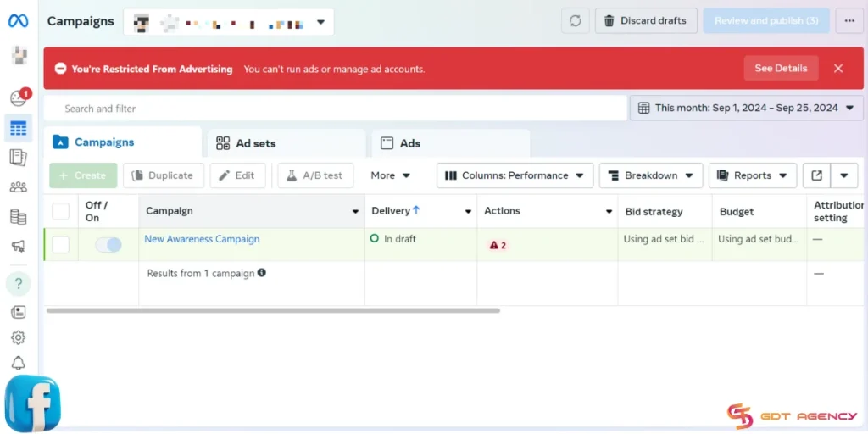
Task: Click the Review and publish (3) button
Action: [766, 21]
